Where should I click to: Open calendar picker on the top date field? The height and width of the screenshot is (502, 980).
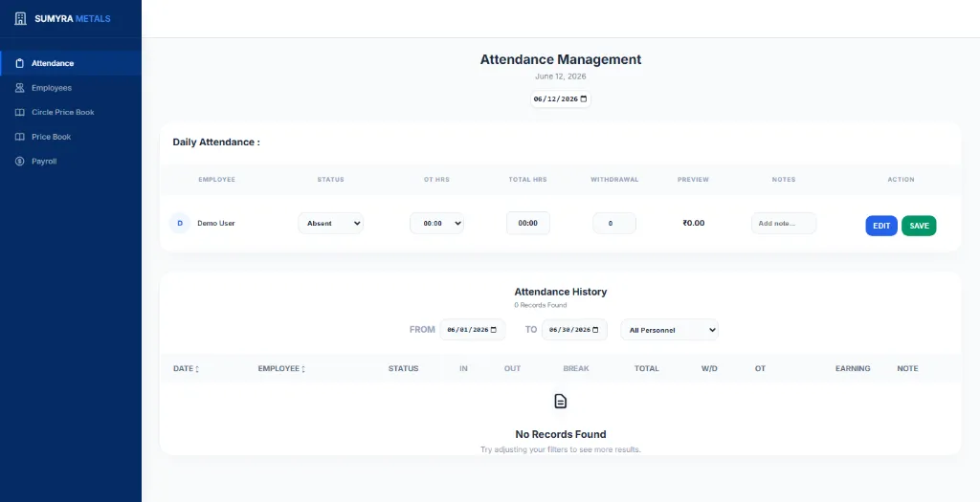point(584,99)
